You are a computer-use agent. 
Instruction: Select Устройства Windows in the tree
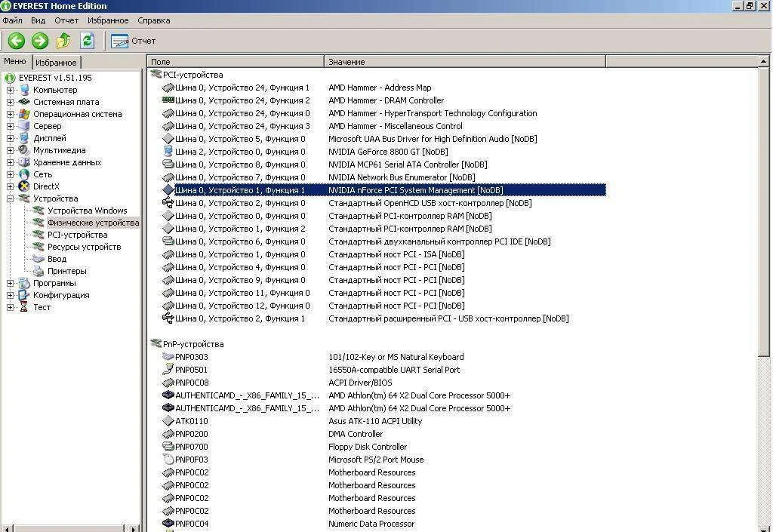tap(88, 211)
